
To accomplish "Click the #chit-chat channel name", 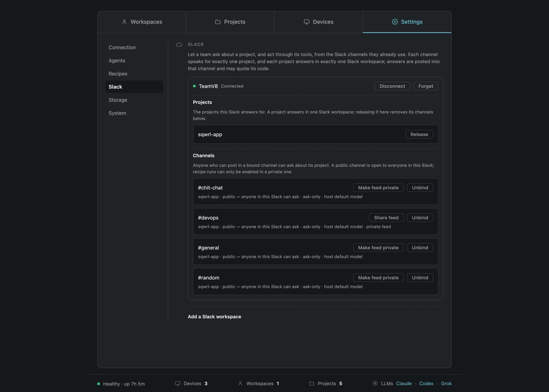I will tap(210, 188).
